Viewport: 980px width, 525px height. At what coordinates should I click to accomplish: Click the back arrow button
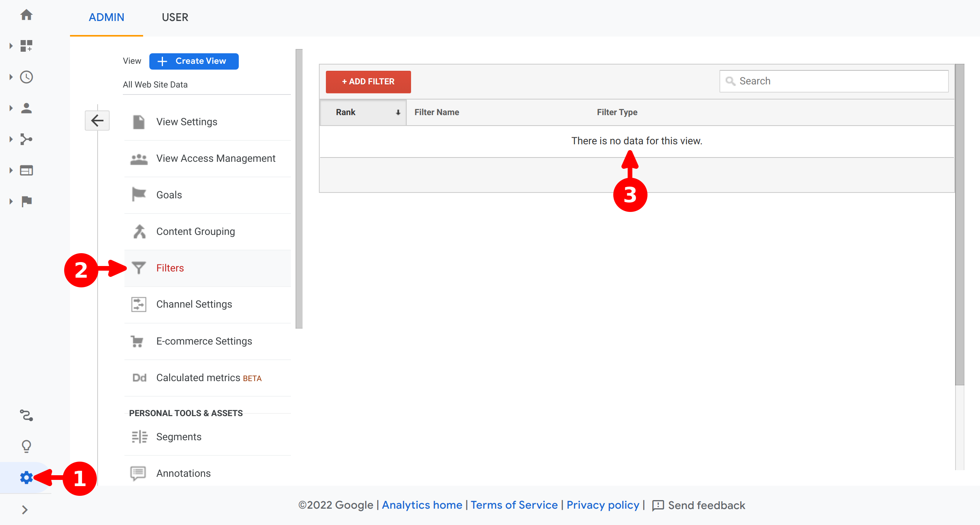point(97,121)
